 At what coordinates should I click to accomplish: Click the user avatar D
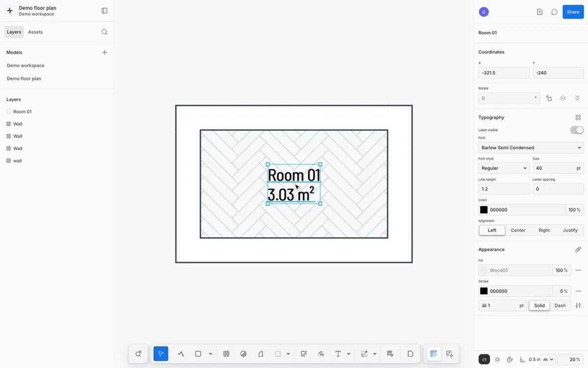pos(484,12)
